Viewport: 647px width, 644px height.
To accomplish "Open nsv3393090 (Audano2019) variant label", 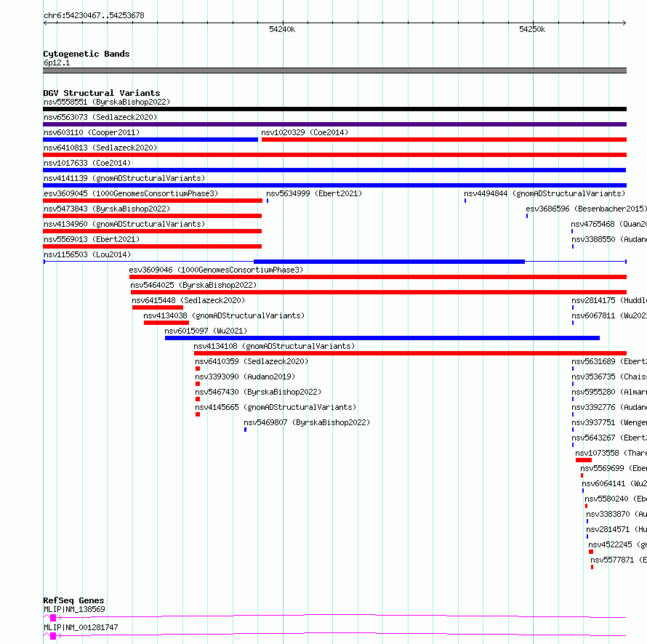I will tap(245, 377).
